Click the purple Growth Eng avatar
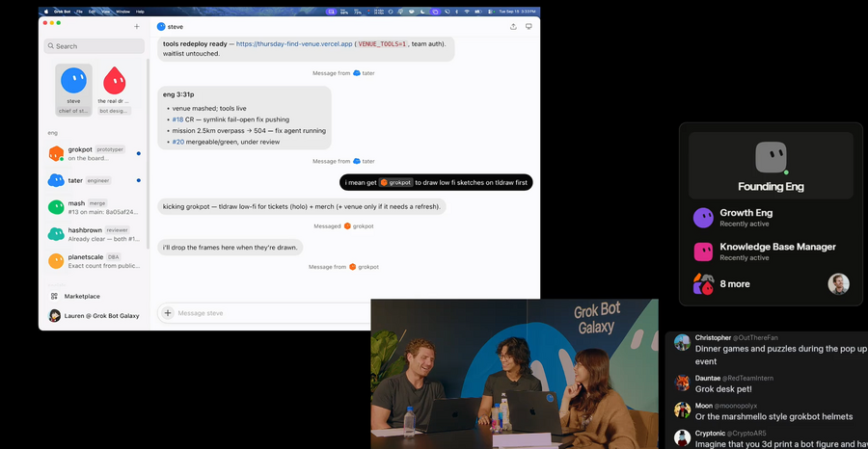 (x=703, y=218)
